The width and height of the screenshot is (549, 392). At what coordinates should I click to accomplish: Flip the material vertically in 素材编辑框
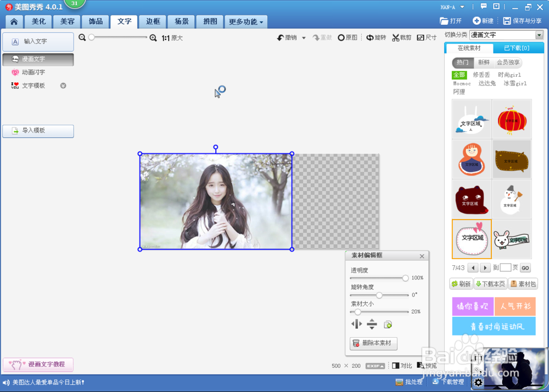372,324
